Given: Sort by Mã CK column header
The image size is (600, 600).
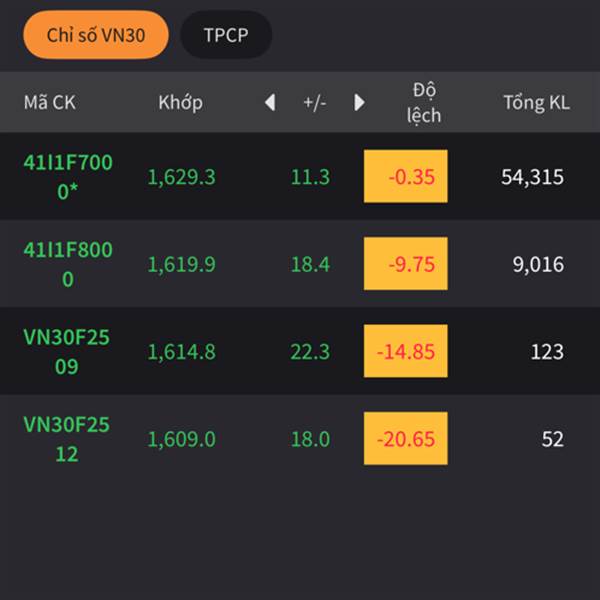Looking at the screenshot, I should (x=50, y=103).
